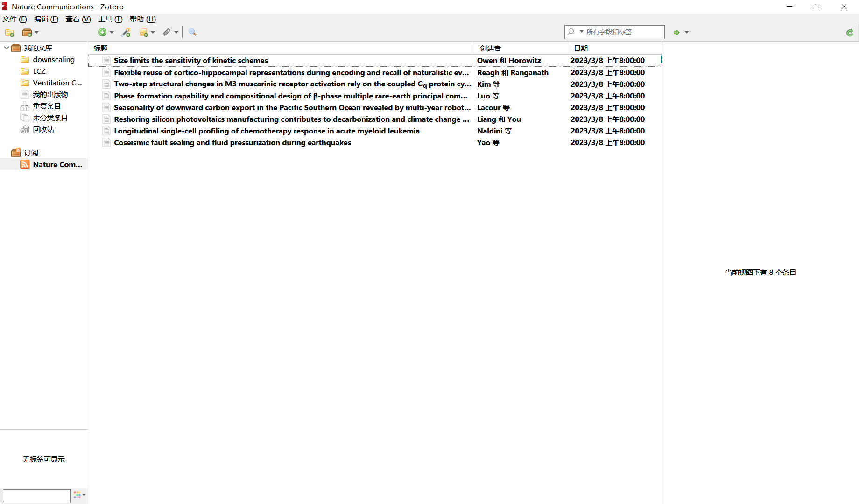The height and width of the screenshot is (504, 859).
Task: Open the search mode dropdown arrow
Action: [x=582, y=32]
